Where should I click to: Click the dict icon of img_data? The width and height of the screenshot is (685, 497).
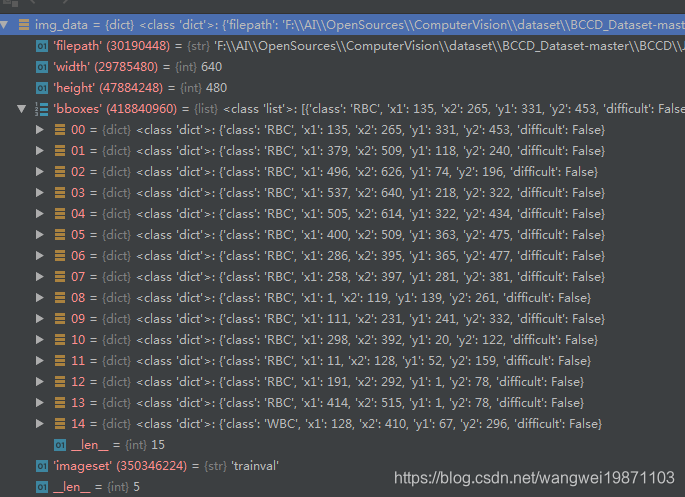coord(24,25)
